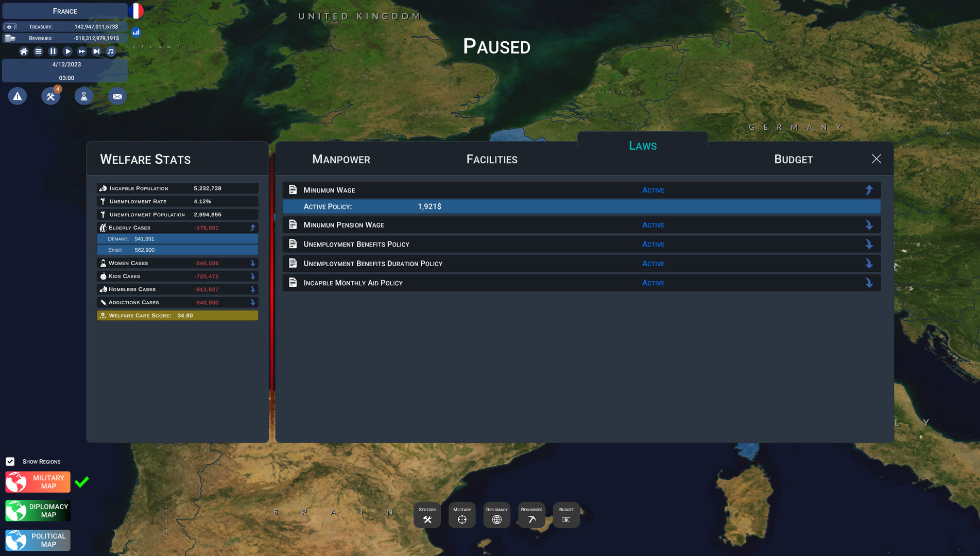Expand Unemployment Benefits Policy row
980x556 pixels.
(869, 245)
